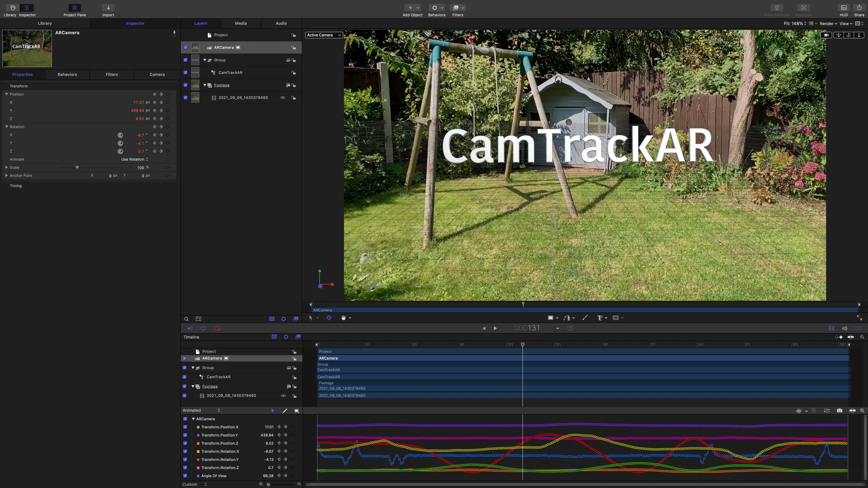Click play in the transport controls
The height and width of the screenshot is (488, 868).
[495, 328]
